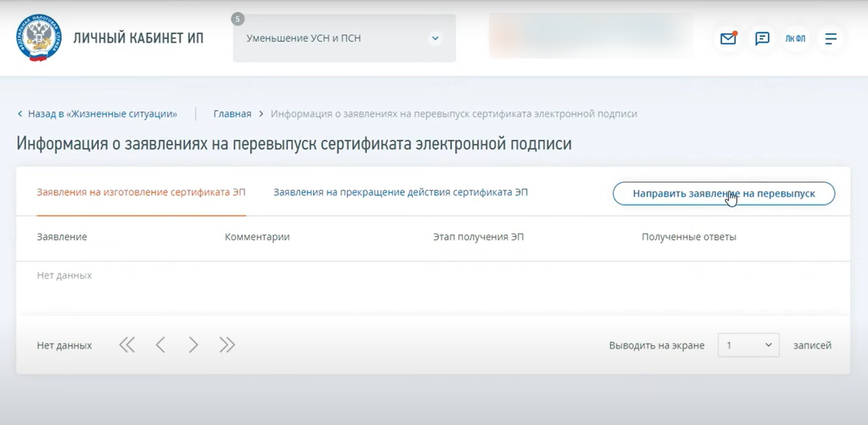The image size is (868, 425).
Task: Switch to Заявления на прекращение действия сертификата ЭП tab
Action: [399, 192]
